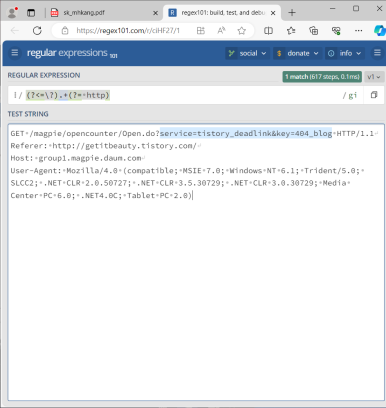Activate the Read aloud icon
386x408 pixels.
point(221,31)
